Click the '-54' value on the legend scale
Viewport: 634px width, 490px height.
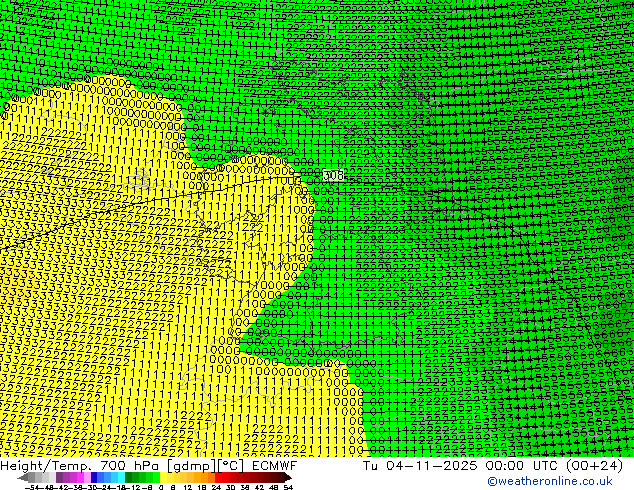point(32,488)
